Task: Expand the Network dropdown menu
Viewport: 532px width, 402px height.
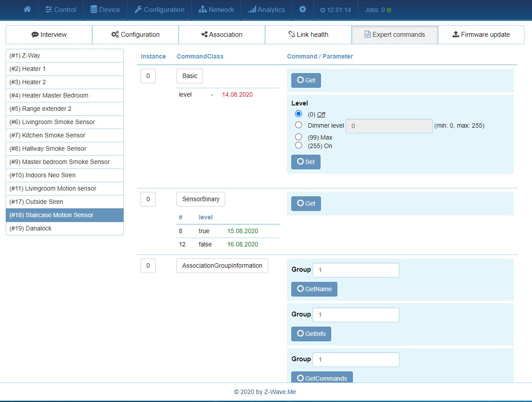Action: point(216,10)
